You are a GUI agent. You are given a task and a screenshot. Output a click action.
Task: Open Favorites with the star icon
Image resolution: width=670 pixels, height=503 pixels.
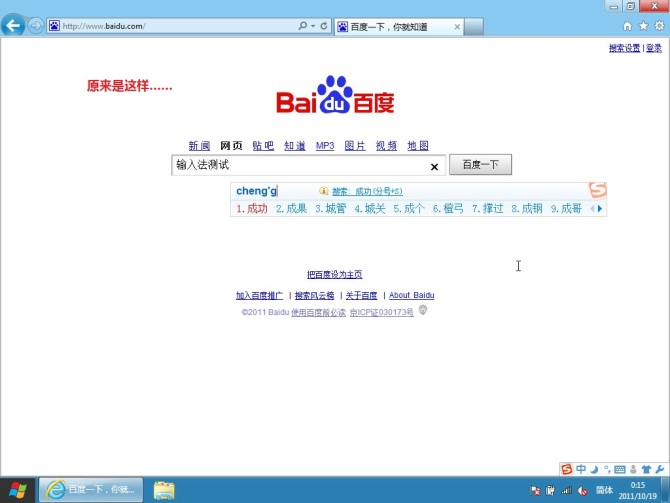click(x=643, y=26)
